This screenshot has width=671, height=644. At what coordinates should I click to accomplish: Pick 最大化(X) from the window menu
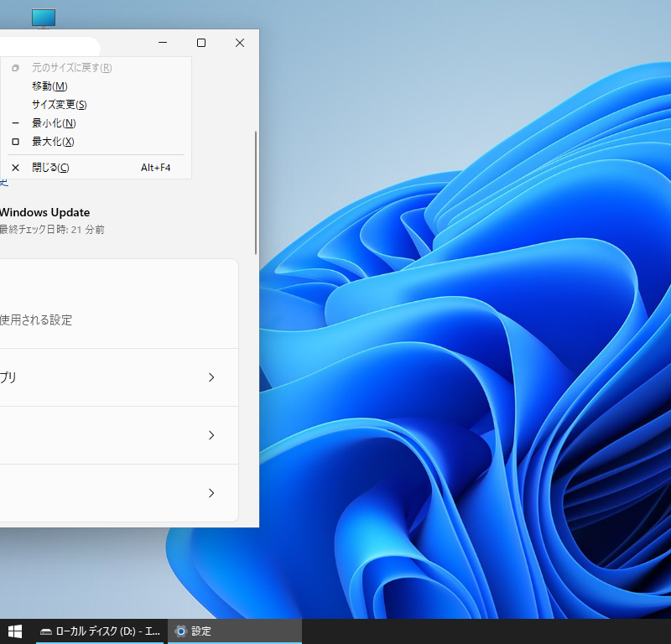pos(53,142)
